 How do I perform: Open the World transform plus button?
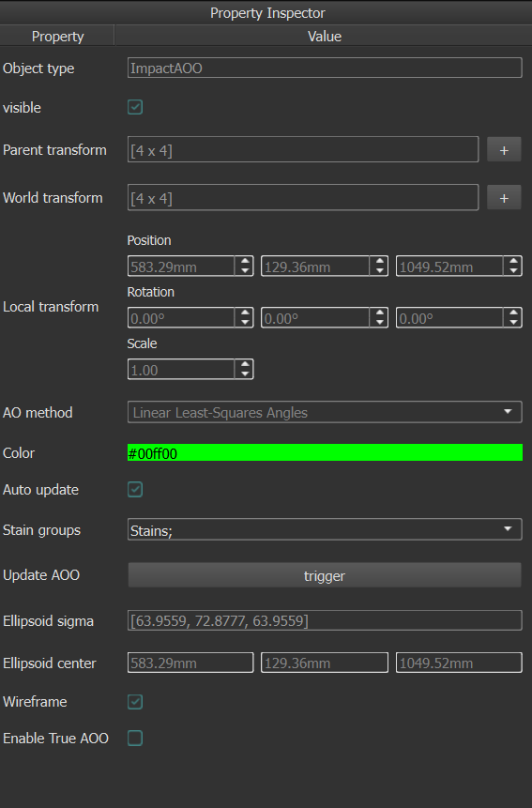pos(504,198)
